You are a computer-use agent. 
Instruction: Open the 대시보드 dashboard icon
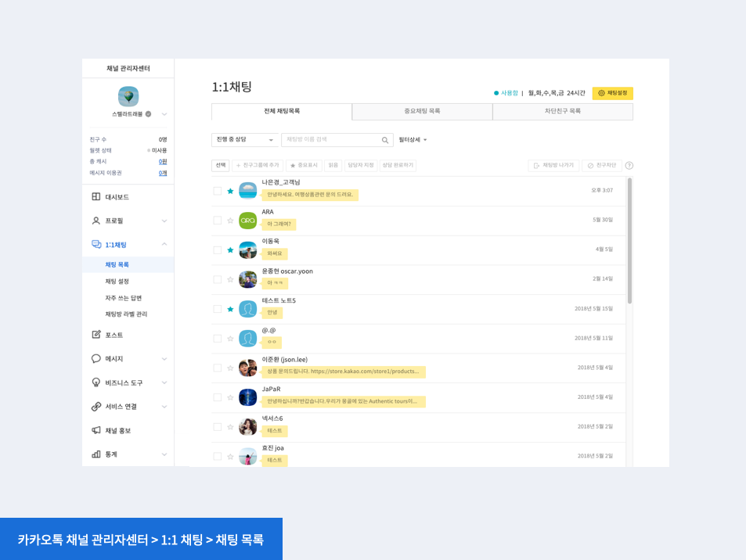tap(96, 197)
